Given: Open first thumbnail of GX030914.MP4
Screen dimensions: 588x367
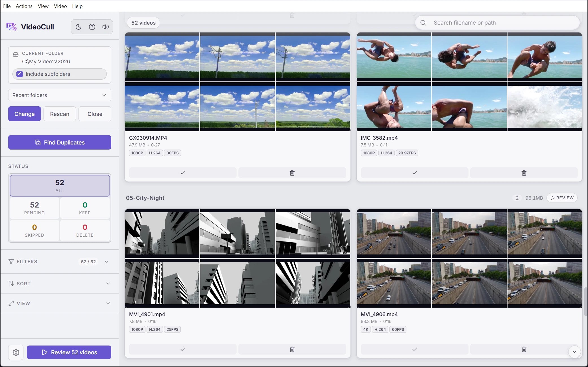Looking at the screenshot, I should point(162,57).
